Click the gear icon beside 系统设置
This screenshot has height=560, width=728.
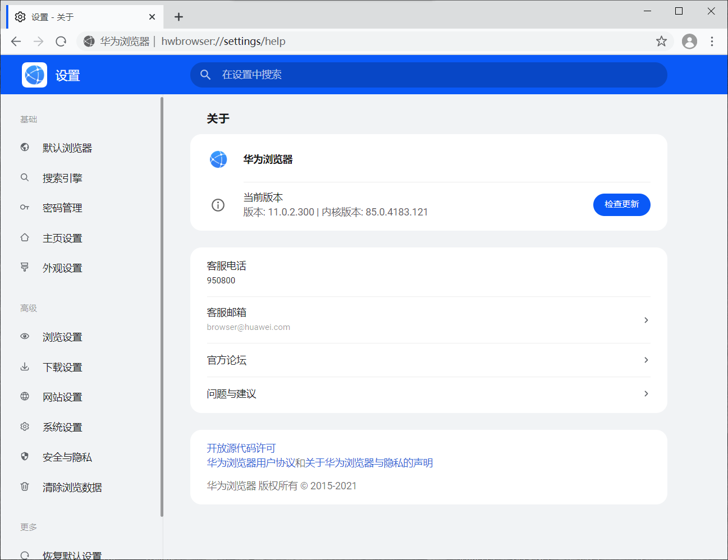coord(25,426)
